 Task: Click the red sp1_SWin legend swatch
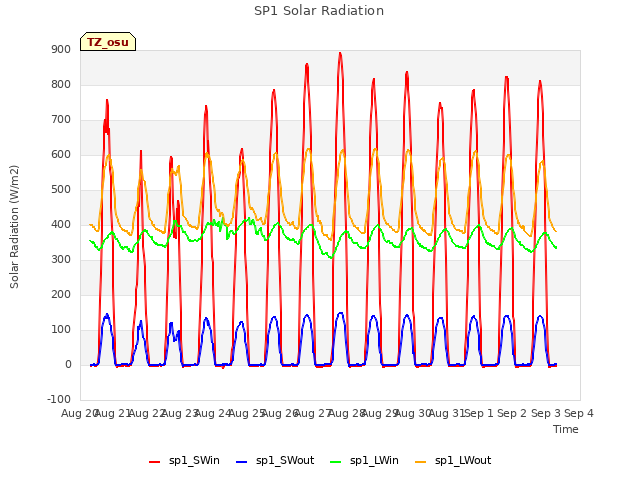tap(154, 462)
